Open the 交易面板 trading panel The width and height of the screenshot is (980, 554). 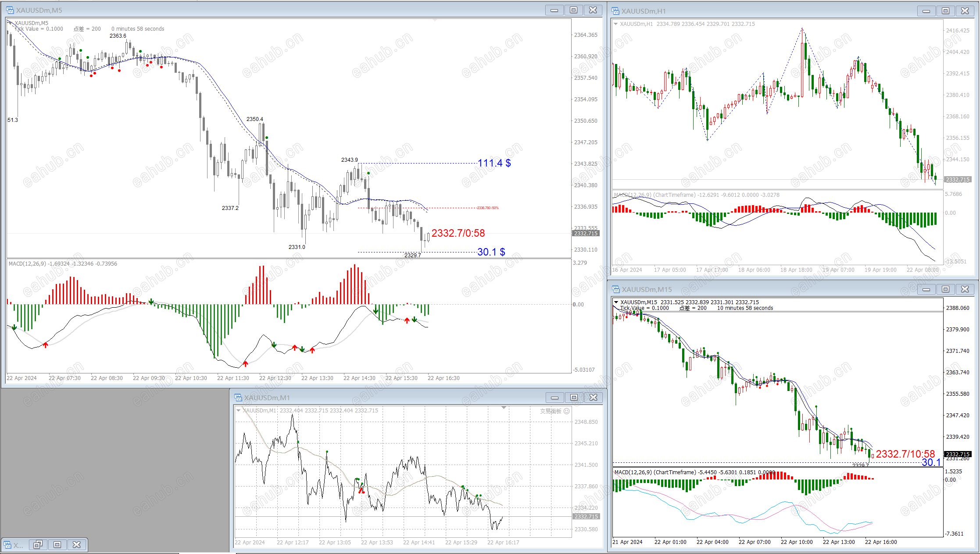pyautogui.click(x=551, y=411)
